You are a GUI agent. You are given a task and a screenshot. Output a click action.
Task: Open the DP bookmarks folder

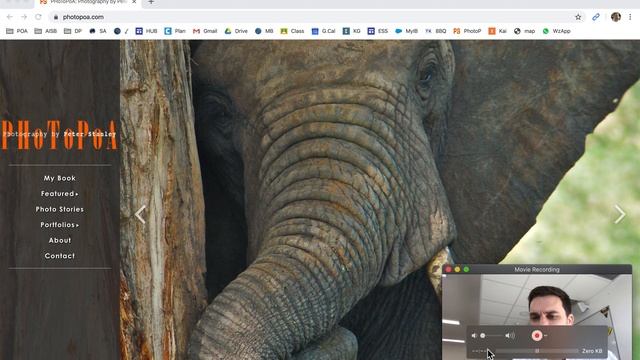coord(73,31)
